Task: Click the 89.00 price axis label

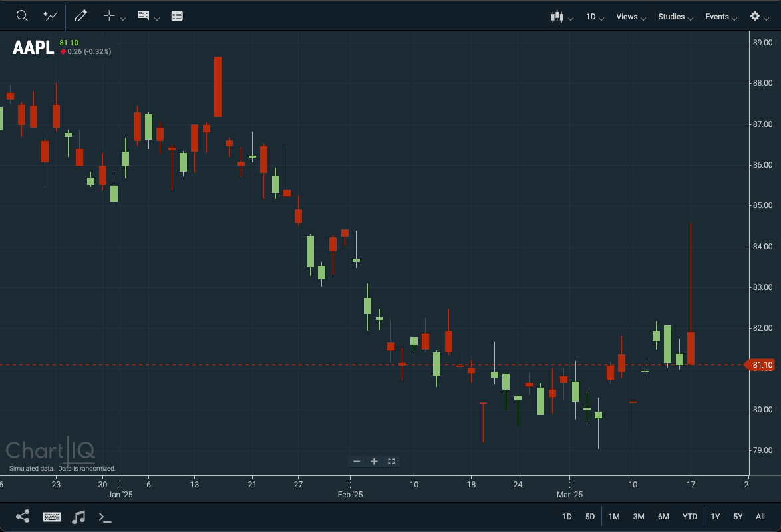Action: tap(762, 43)
